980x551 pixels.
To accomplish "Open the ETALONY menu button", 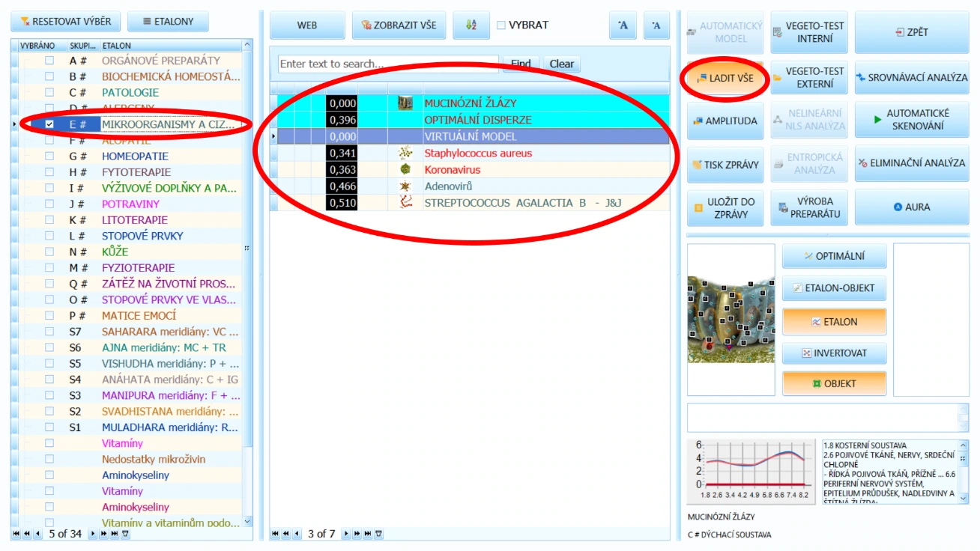I will 168,22.
